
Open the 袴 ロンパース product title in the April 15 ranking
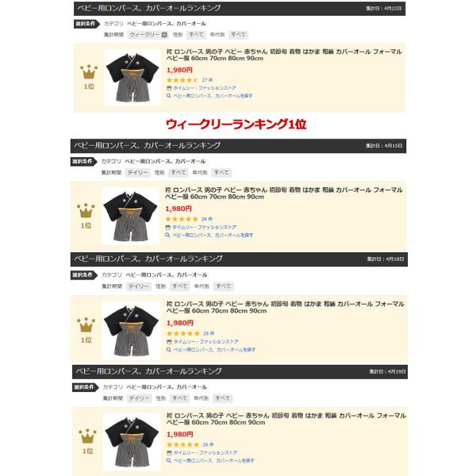pos(283,194)
